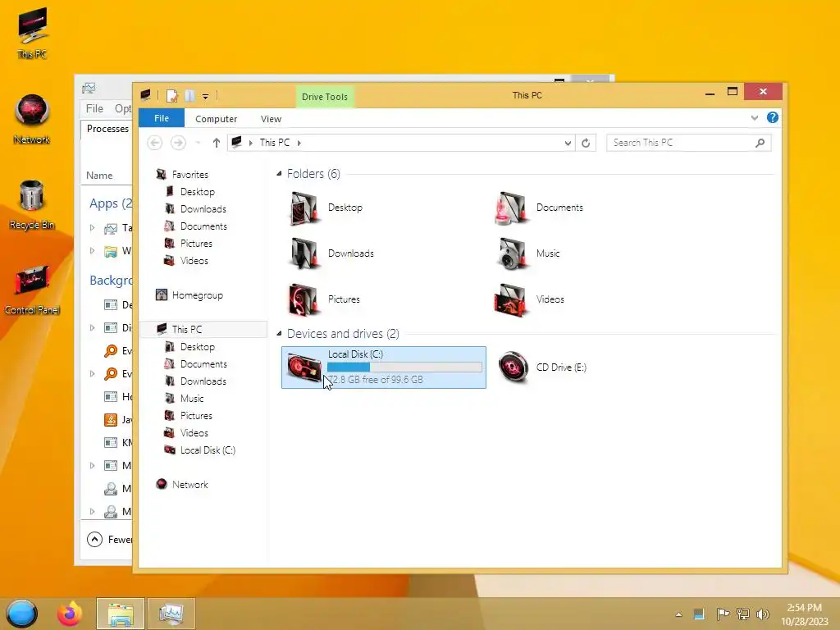
Task: Open This PC desktop icon
Action: 32,33
